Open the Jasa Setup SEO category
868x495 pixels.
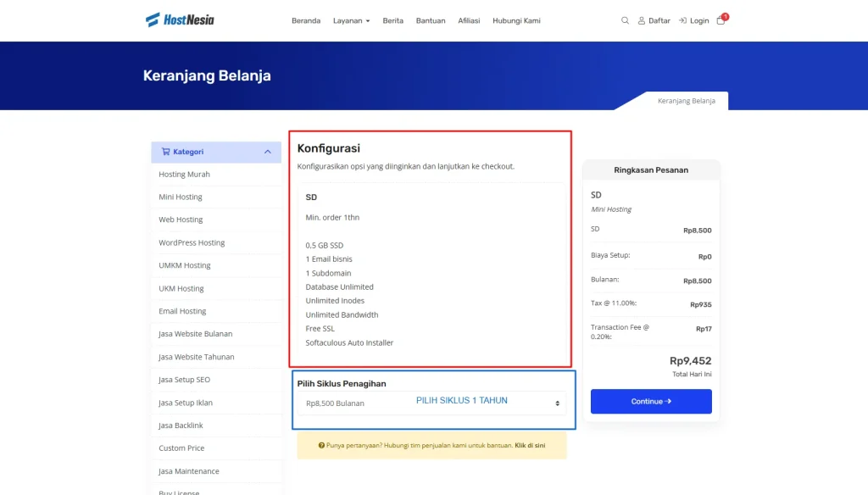[x=182, y=380]
